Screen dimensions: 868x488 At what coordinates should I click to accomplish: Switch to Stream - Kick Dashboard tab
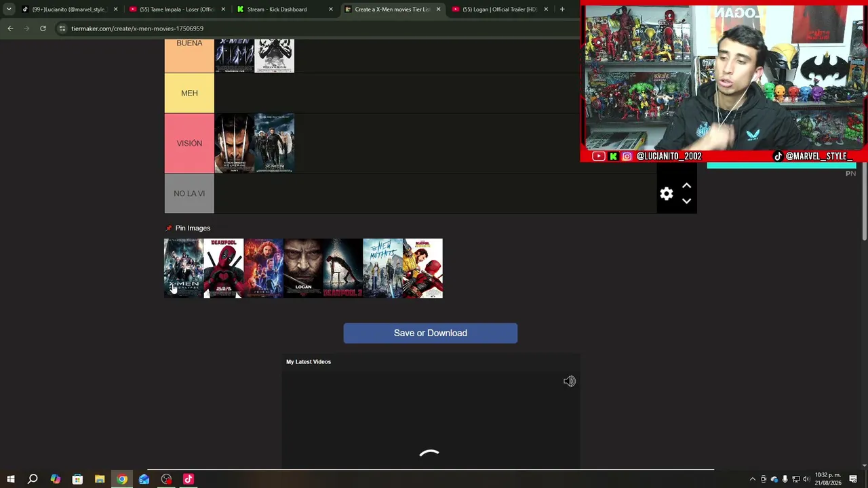(285, 9)
